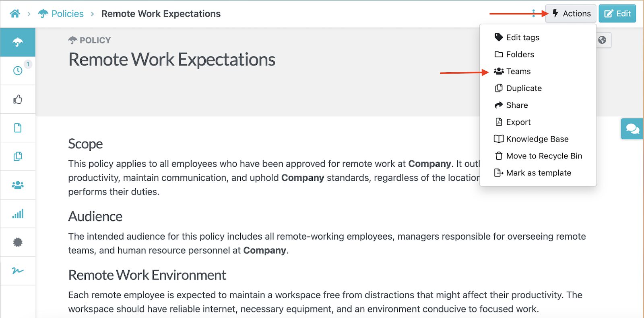The height and width of the screenshot is (318, 644).
Task: Click the signature squiggle icon in sidebar
Action: pyautogui.click(x=18, y=271)
